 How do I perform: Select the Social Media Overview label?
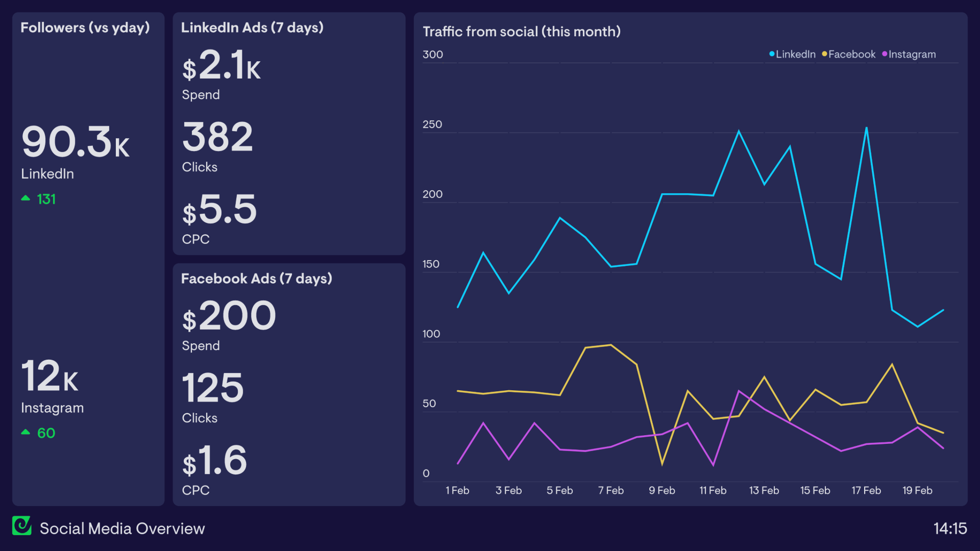click(122, 529)
